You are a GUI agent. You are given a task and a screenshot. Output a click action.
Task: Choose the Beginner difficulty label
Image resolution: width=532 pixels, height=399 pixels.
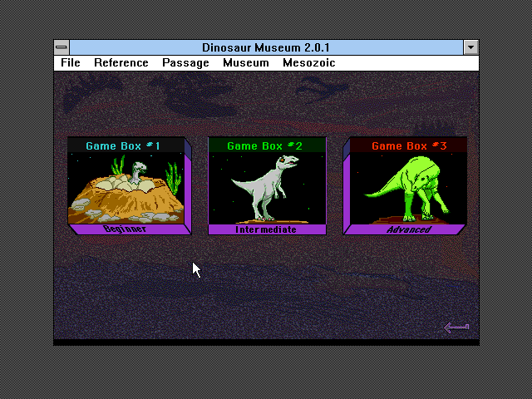tap(125, 229)
